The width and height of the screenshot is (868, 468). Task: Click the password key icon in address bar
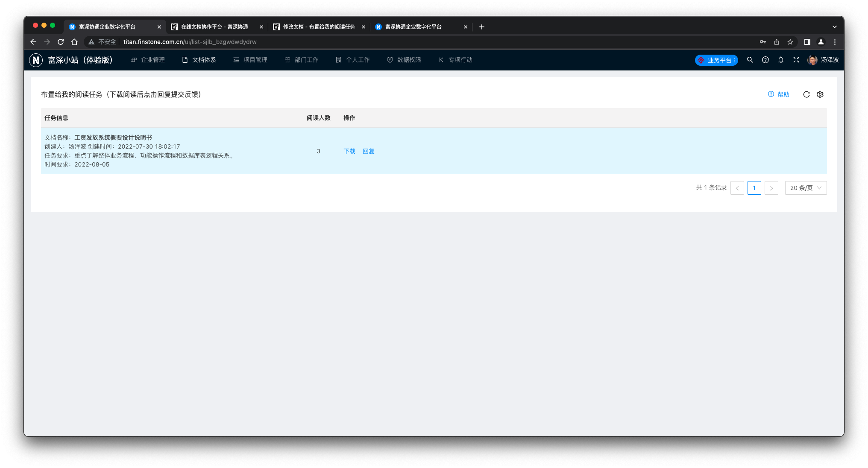click(762, 42)
